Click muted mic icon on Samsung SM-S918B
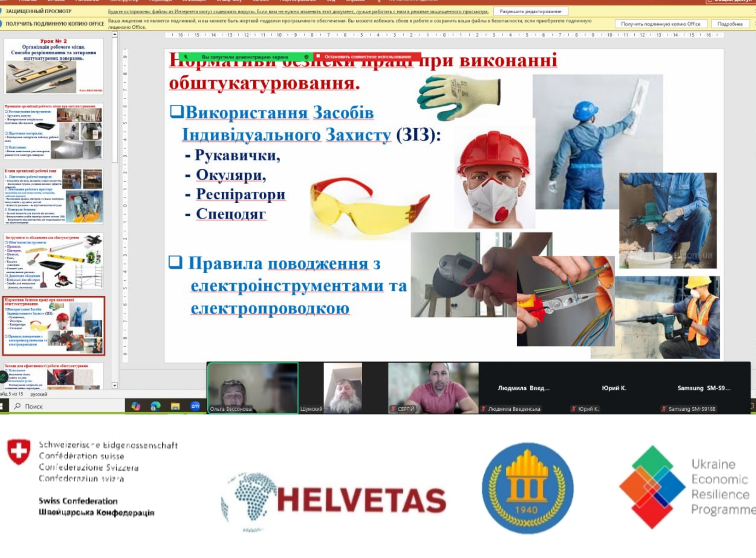Image resolution: width=756 pixels, height=558 pixels. tap(664, 409)
